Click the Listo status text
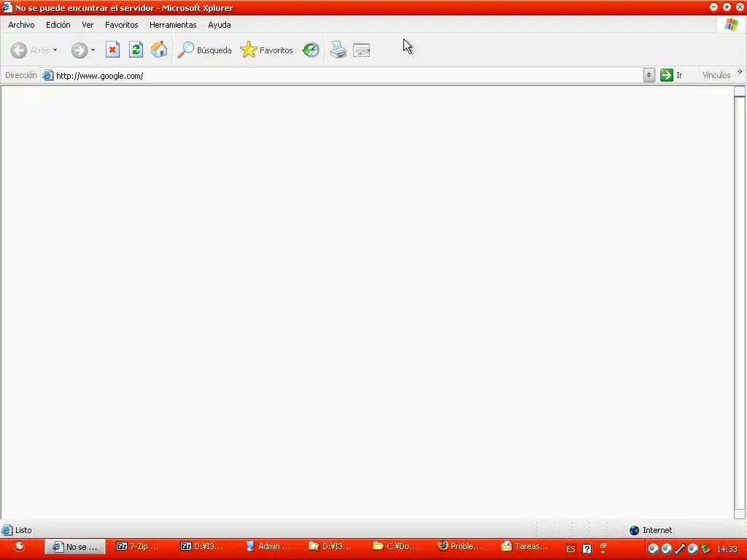 (23, 530)
